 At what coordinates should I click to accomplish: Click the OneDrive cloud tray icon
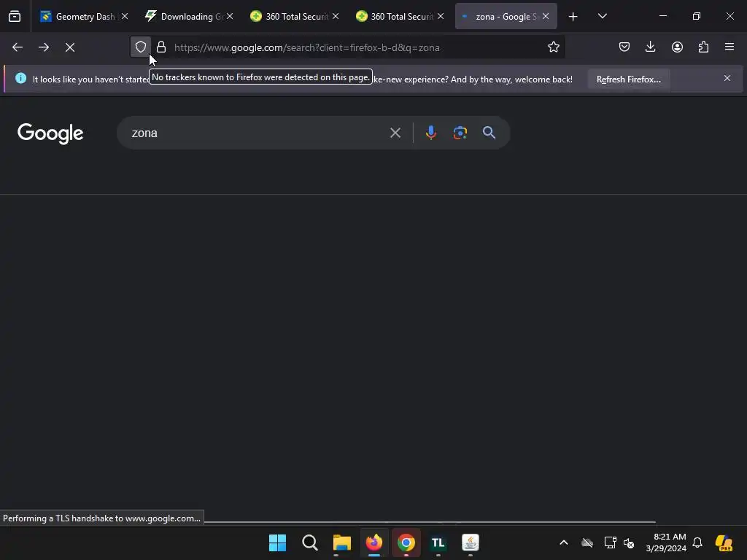click(587, 542)
